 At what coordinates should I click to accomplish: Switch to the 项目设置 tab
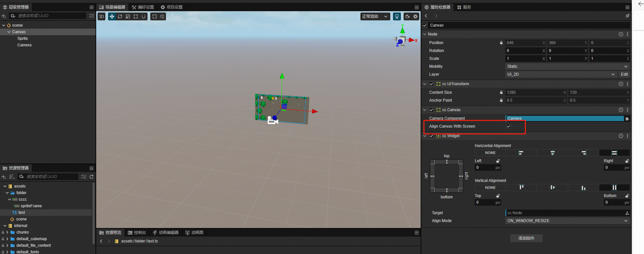[172, 7]
